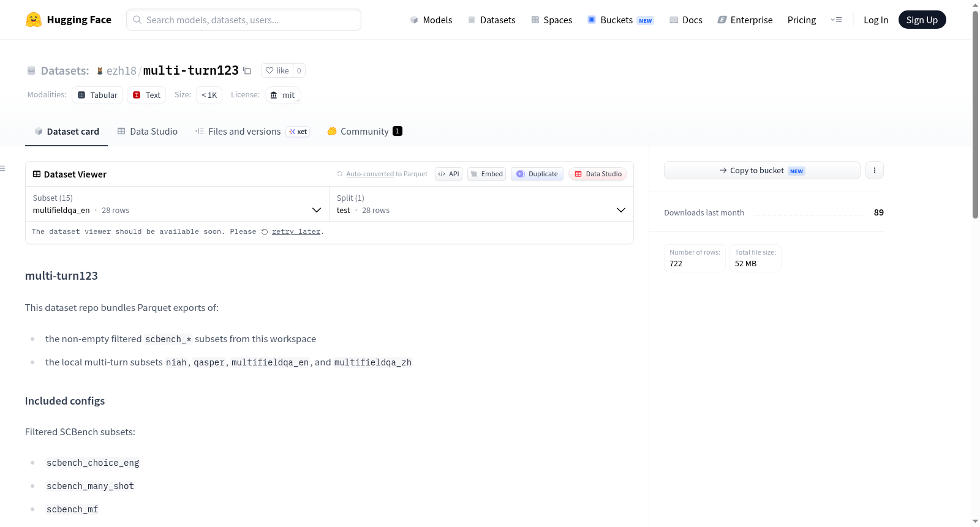Open the three-dot more options menu
The height and width of the screenshot is (527, 980).
pyautogui.click(x=875, y=170)
